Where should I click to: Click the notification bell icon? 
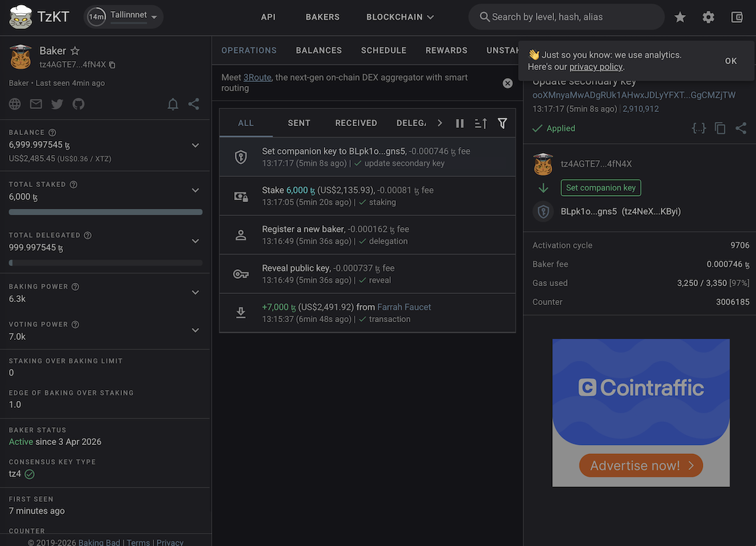[173, 104]
